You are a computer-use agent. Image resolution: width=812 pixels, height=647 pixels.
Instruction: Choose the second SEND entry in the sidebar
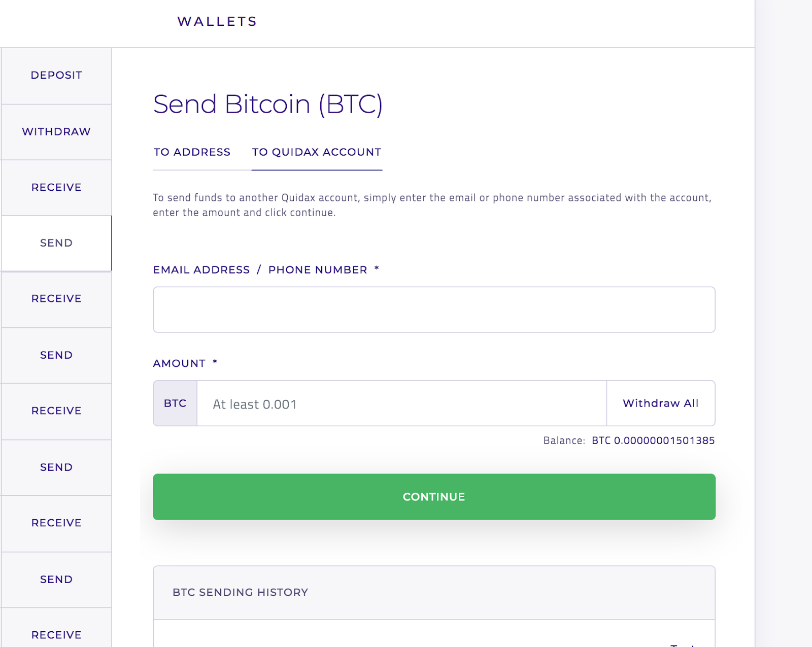pos(56,355)
